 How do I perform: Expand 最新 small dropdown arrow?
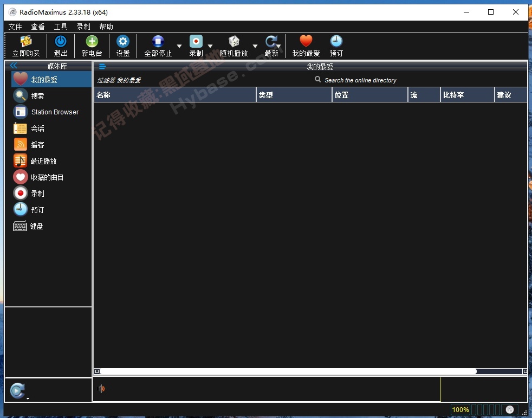point(278,46)
